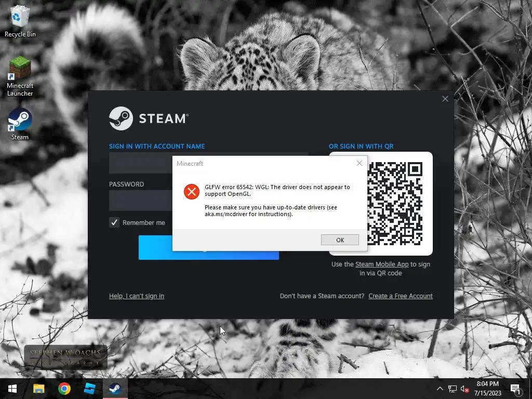Select the Steam desktop shortcut
This screenshot has height=399, width=532.
pos(20,124)
